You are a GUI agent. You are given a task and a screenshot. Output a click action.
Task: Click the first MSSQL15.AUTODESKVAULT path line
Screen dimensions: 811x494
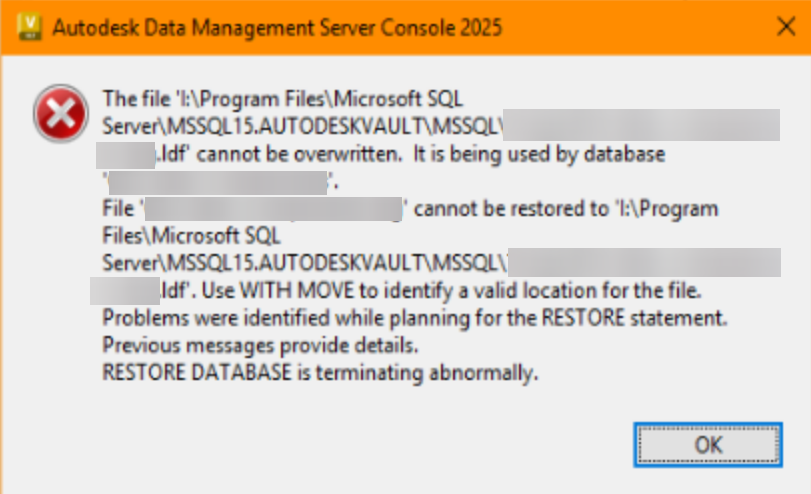pos(300,127)
